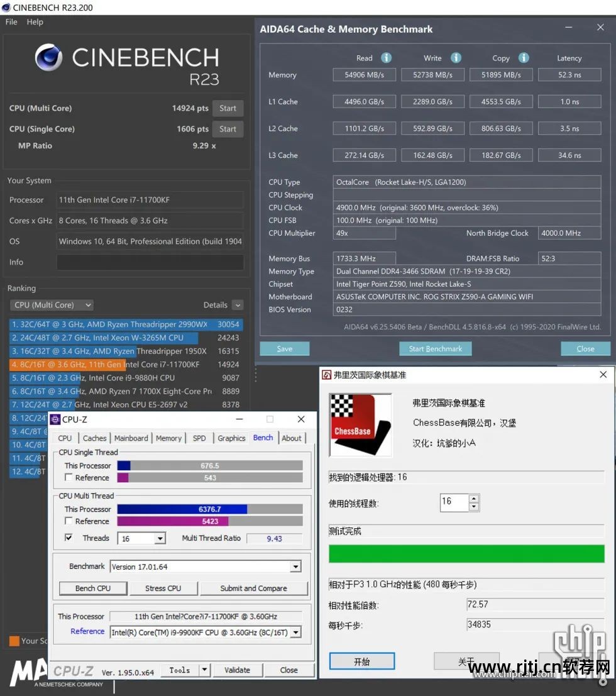
Task: Select the Threadripper 1950X ranking row
Action: [x=126, y=351]
